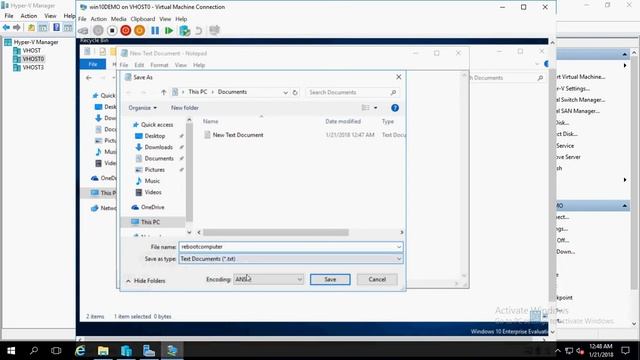Show hidden system tray icons
Viewport: 640px width, 360px height.
tap(558, 351)
